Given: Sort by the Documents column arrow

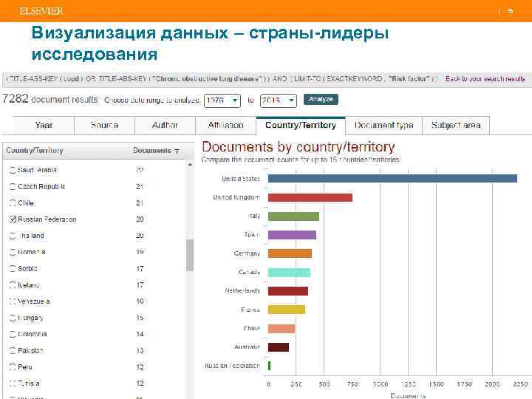Looking at the screenshot, I should [x=177, y=151].
